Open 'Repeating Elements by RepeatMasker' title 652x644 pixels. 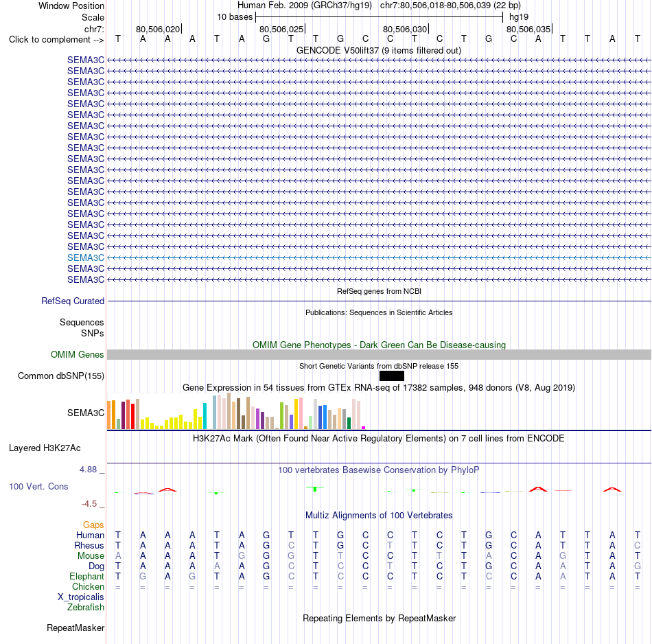pyautogui.click(x=379, y=618)
